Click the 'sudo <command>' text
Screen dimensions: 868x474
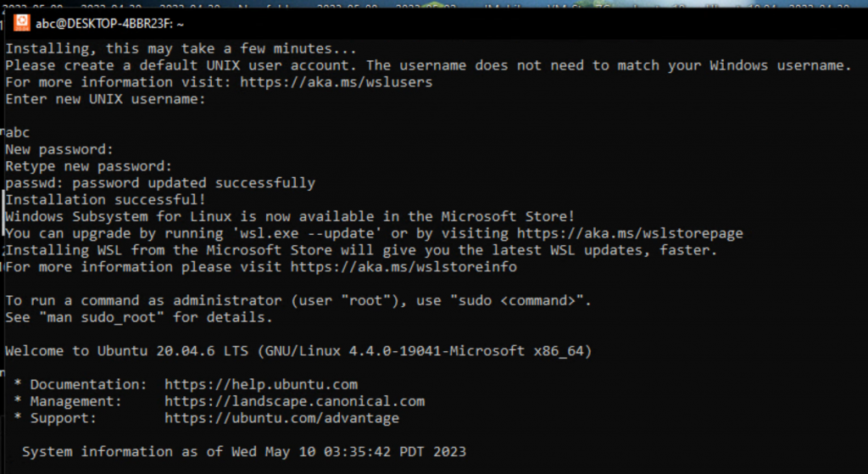pyautogui.click(x=516, y=301)
